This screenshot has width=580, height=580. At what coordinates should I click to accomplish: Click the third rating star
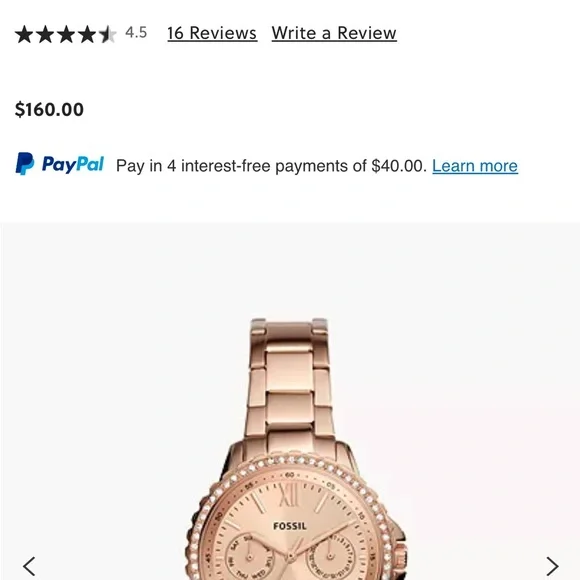tap(66, 34)
